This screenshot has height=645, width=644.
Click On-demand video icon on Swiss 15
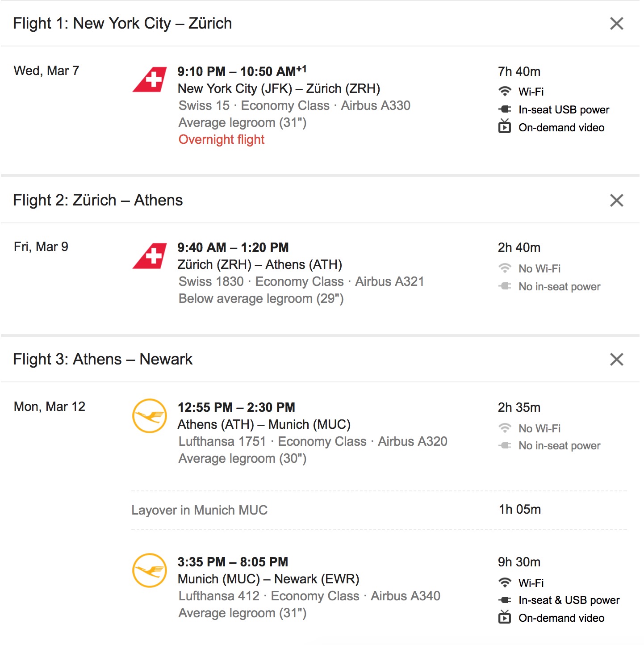[x=505, y=127]
